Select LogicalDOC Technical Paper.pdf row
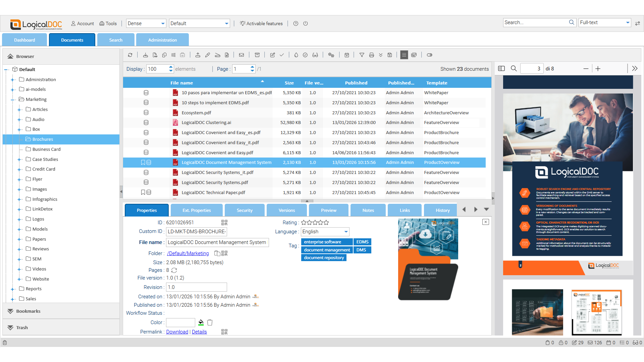Image resolution: width=644 pixels, height=362 pixels. point(213,192)
